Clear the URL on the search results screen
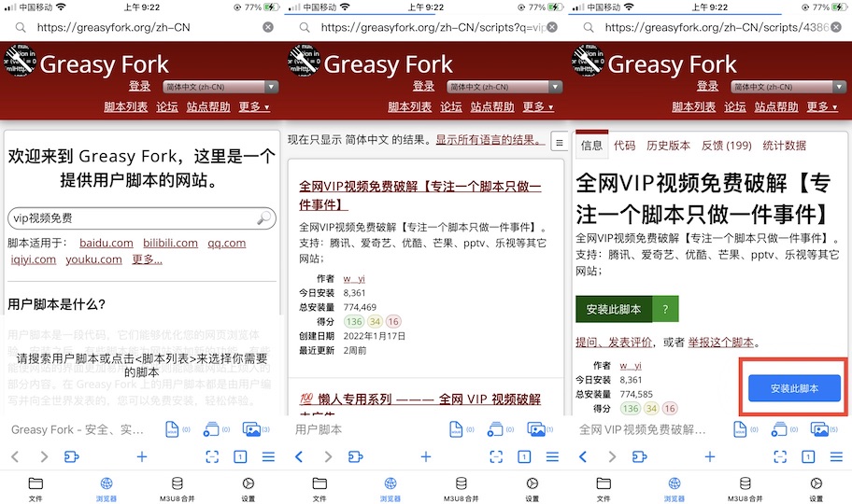 tap(552, 27)
